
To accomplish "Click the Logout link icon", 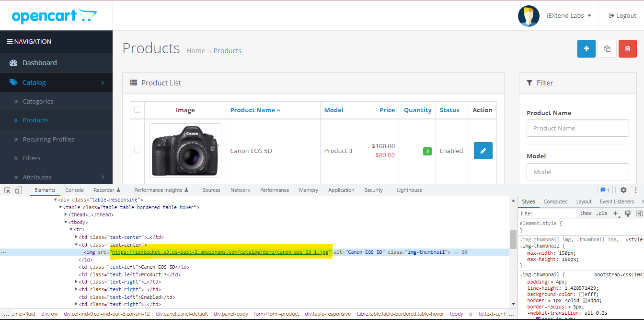I will (x=611, y=16).
